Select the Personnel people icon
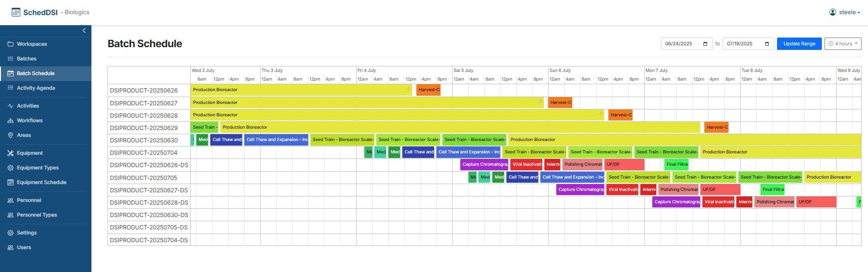This screenshot has height=272, width=868. click(11, 200)
